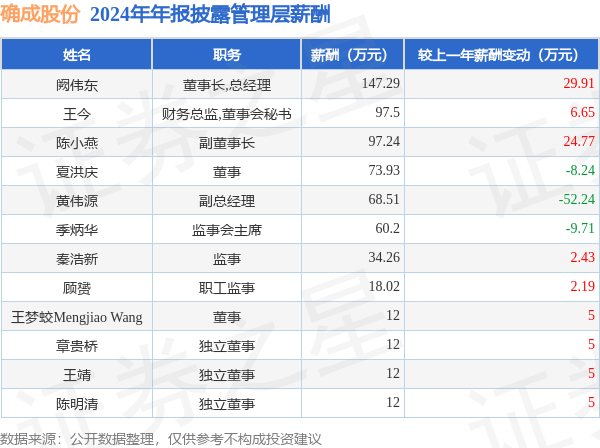Select the name 王靖
Image resolution: width=600 pixels, height=448 pixels.
click(77, 375)
